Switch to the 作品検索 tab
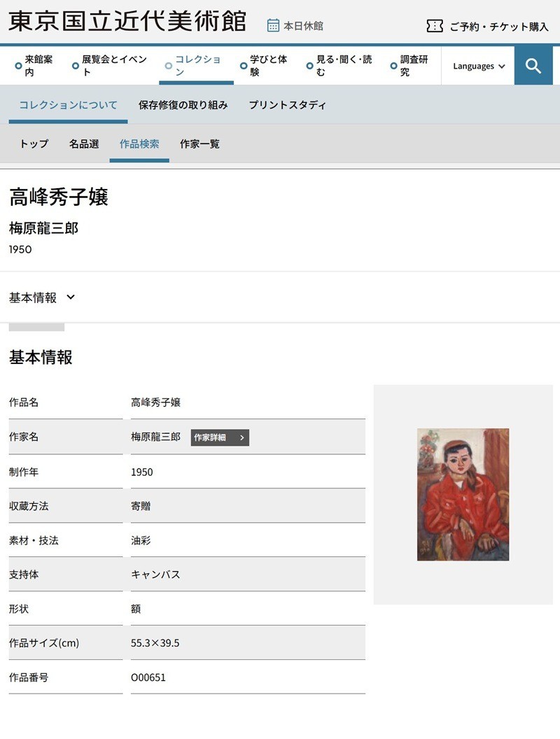The width and height of the screenshot is (560, 739). pos(139,144)
